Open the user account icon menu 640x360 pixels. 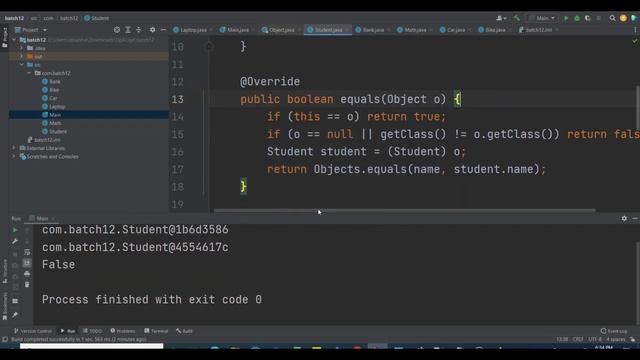point(501,18)
